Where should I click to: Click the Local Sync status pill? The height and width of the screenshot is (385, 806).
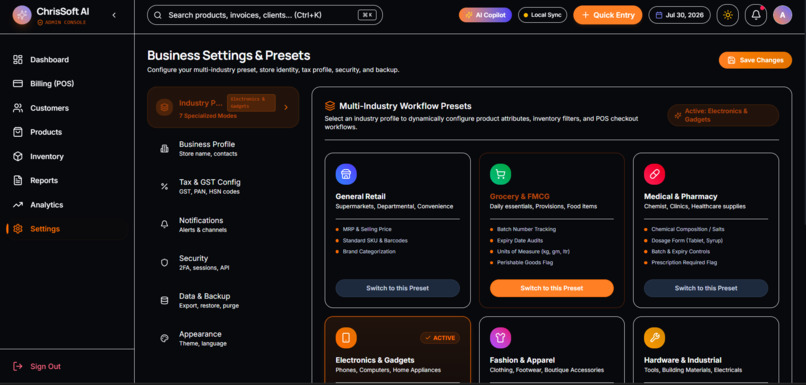tap(542, 15)
